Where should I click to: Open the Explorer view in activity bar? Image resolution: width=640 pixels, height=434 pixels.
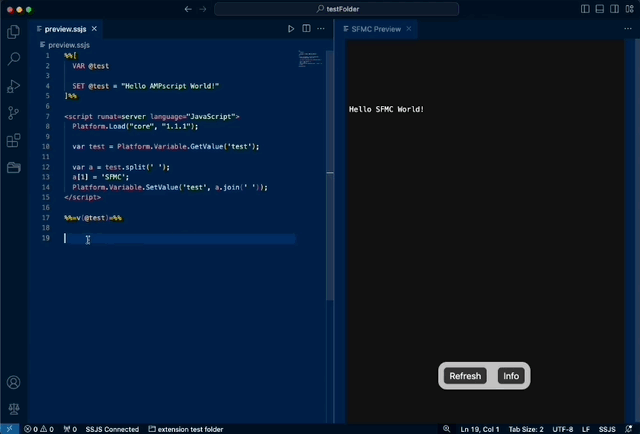click(13, 32)
